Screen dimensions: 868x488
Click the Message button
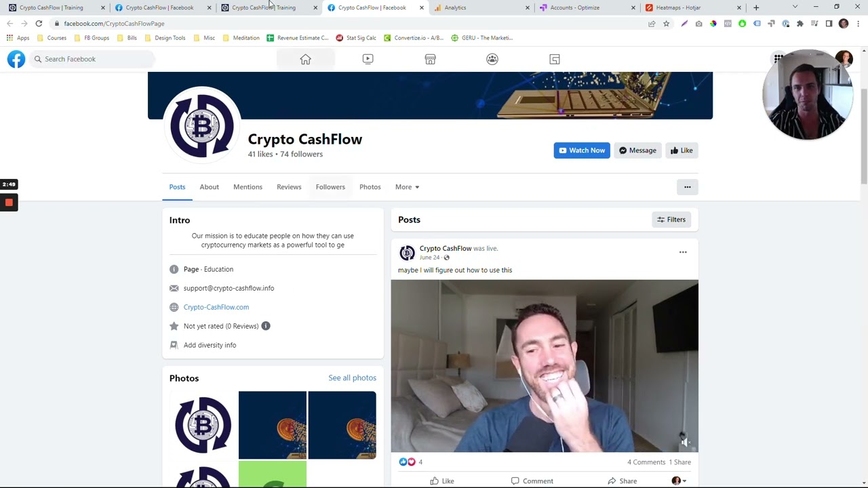click(x=637, y=150)
